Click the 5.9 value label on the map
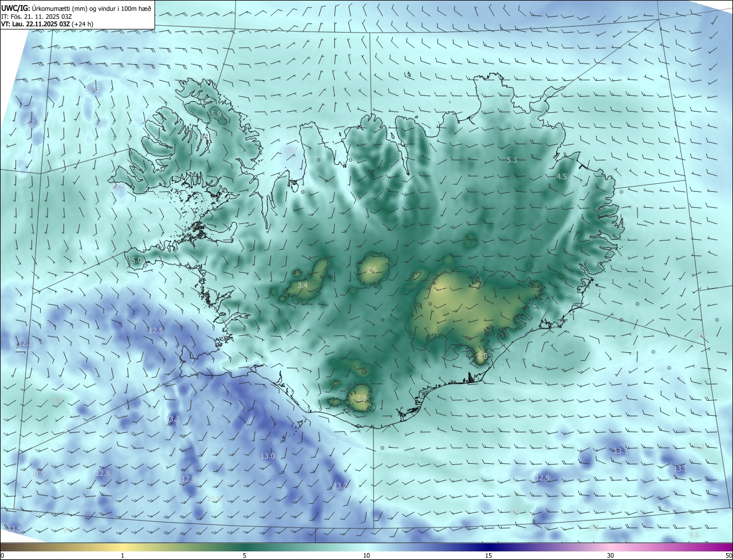Viewport: 733px width, 560px height. (x=216, y=115)
